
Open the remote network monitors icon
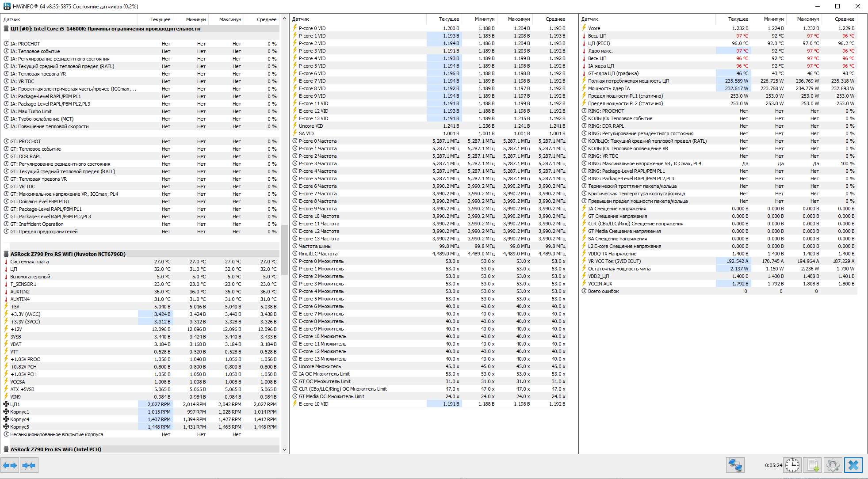735,465
